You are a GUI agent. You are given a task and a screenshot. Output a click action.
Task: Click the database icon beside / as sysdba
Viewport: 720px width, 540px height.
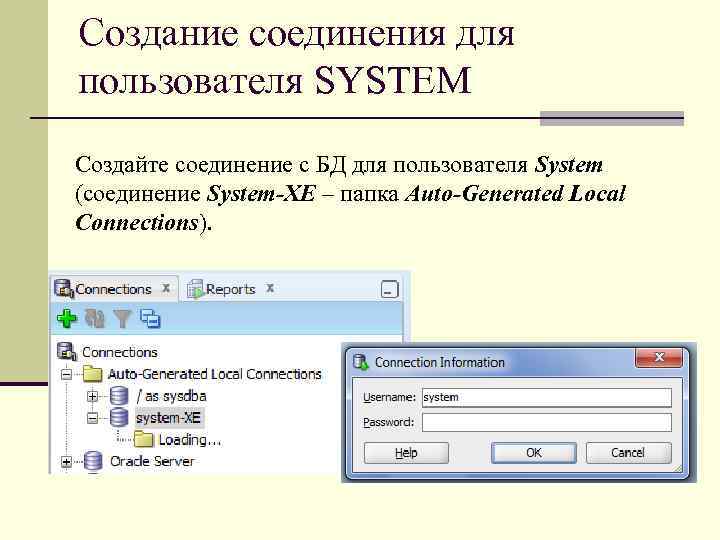point(119,396)
